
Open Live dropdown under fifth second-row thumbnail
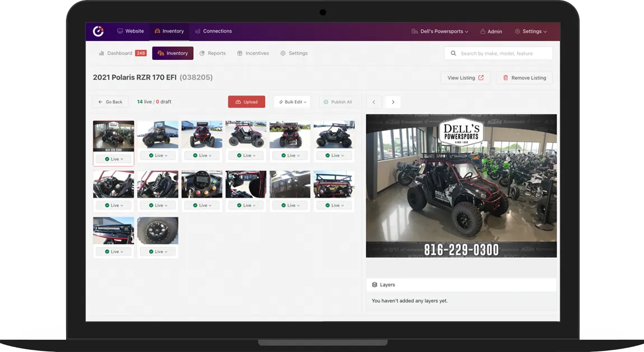pyautogui.click(x=290, y=205)
